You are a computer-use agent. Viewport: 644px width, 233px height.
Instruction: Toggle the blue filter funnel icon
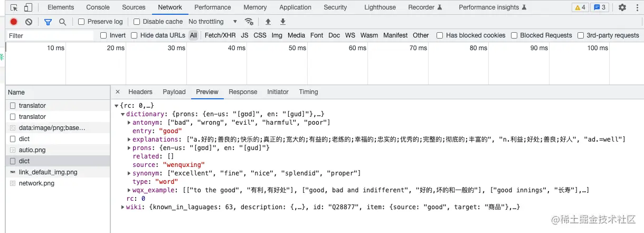click(48, 22)
